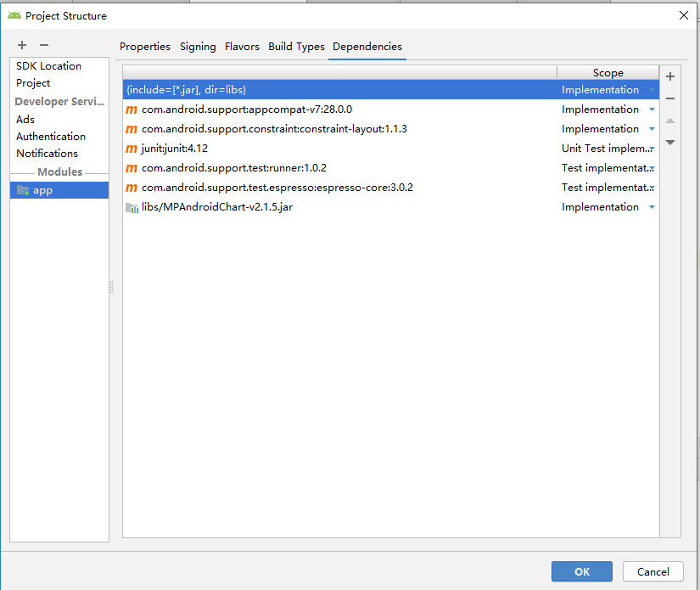Select Project in the sidebar
700x590 pixels.
[33, 83]
